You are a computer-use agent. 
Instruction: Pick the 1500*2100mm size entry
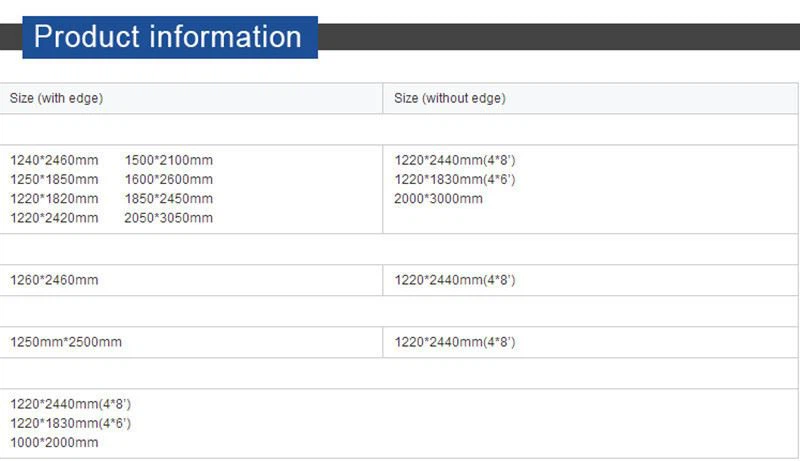[168, 160]
